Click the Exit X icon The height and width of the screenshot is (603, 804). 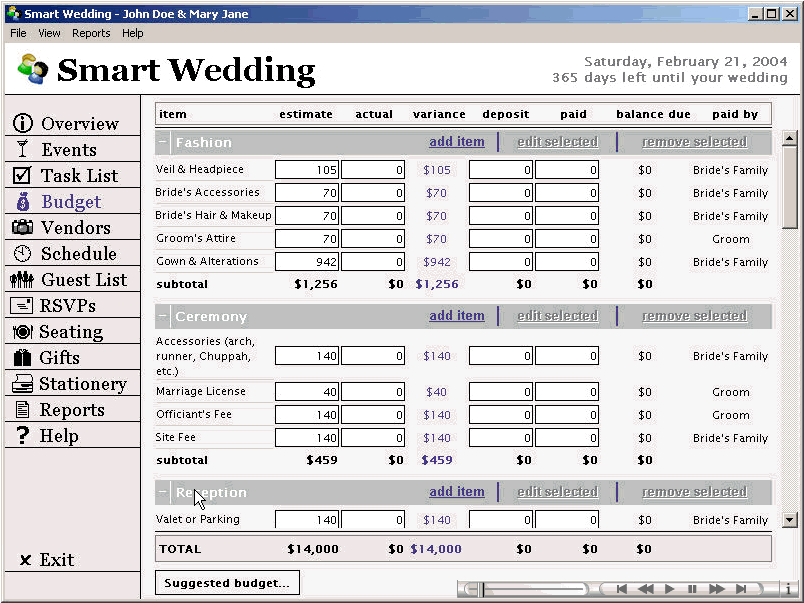coord(25,560)
